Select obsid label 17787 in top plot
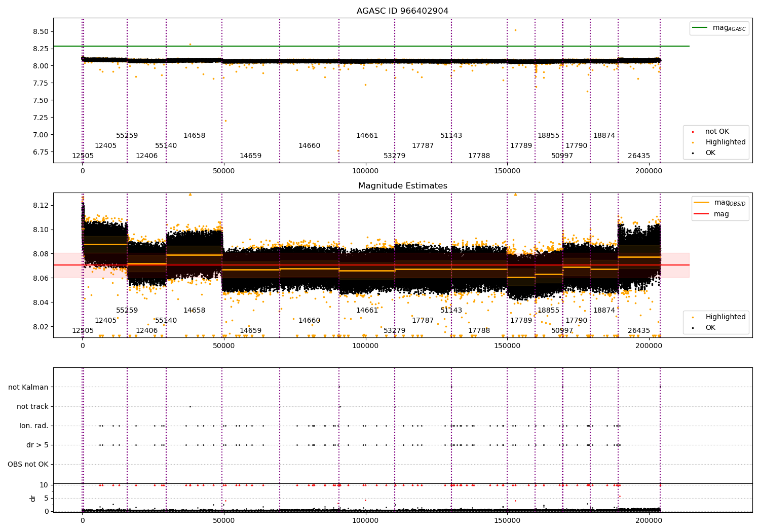 [423, 146]
